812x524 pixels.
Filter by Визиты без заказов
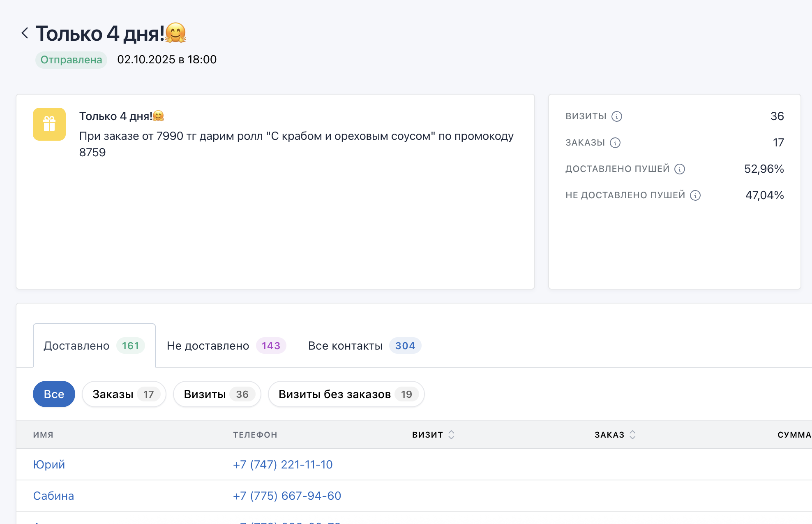click(346, 394)
